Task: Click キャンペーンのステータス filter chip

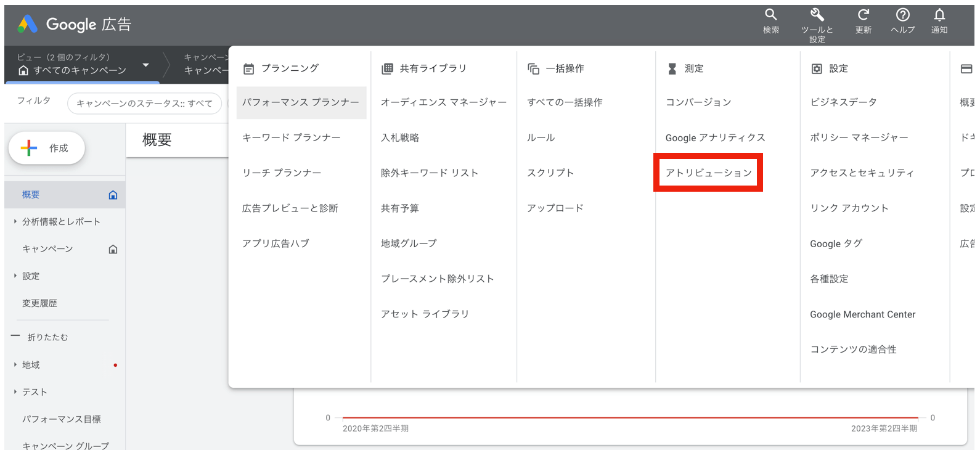Action: pyautogui.click(x=145, y=104)
